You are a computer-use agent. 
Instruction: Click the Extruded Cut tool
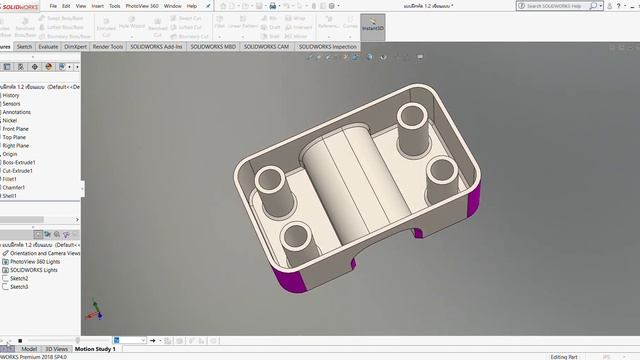pos(106,26)
